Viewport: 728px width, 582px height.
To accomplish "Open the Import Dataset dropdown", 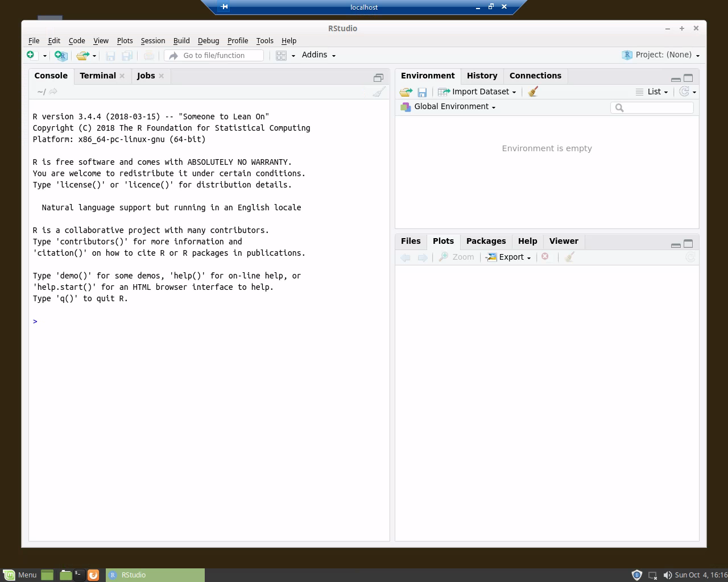I will [477, 92].
